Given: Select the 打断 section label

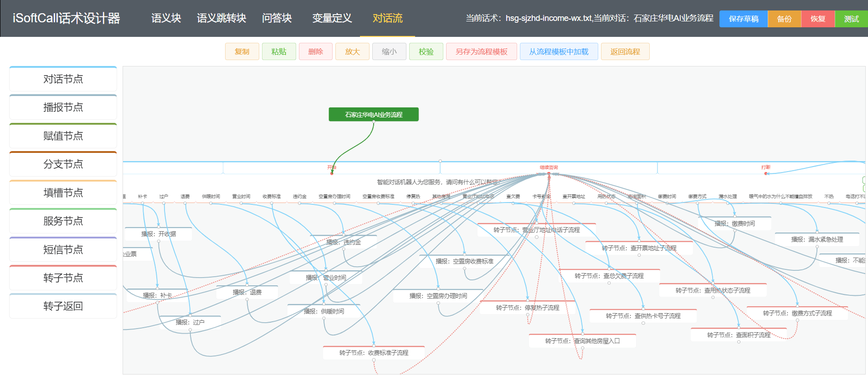Looking at the screenshot, I should (x=765, y=167).
